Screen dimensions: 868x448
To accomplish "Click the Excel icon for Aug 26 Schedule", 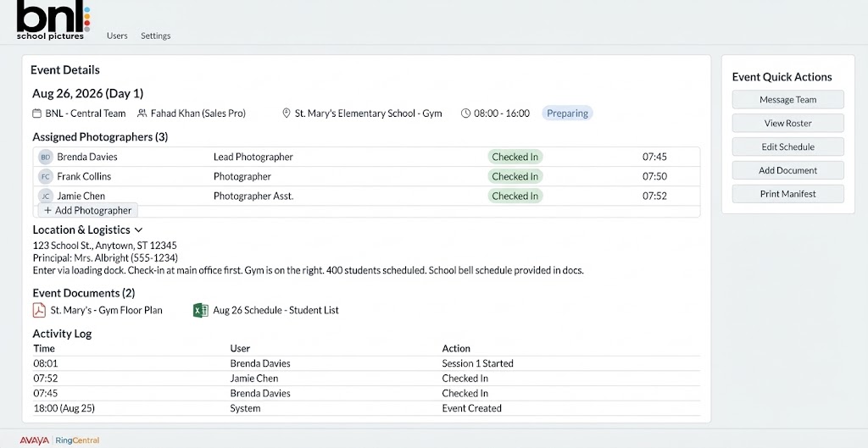I will [x=200, y=310].
